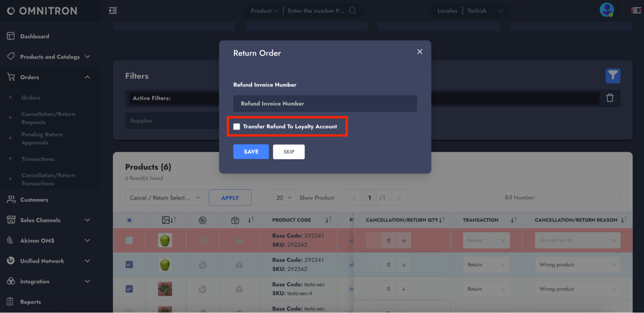The height and width of the screenshot is (313, 644).
Task: Click the SKIP button
Action: click(x=289, y=152)
